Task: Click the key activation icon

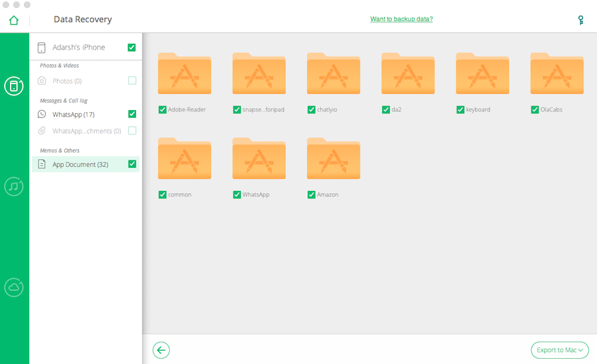Action: tap(581, 20)
